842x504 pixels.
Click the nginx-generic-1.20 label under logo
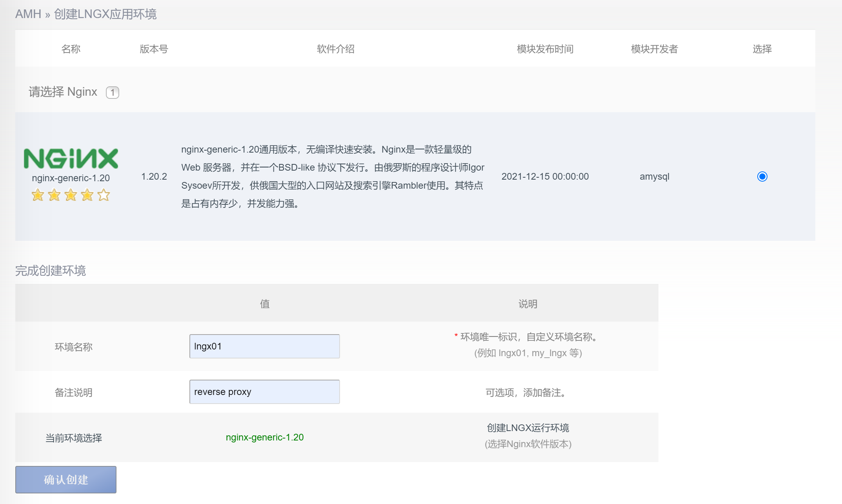[x=71, y=178]
